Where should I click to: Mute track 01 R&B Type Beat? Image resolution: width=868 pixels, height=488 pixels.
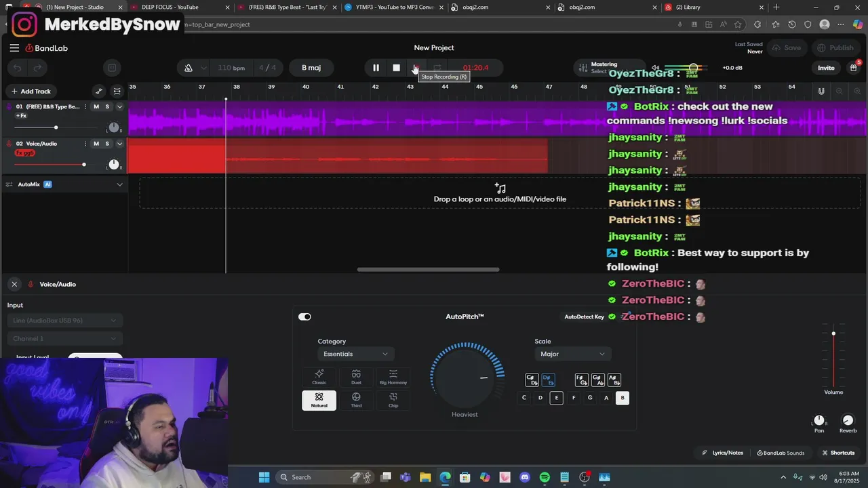tap(96, 106)
